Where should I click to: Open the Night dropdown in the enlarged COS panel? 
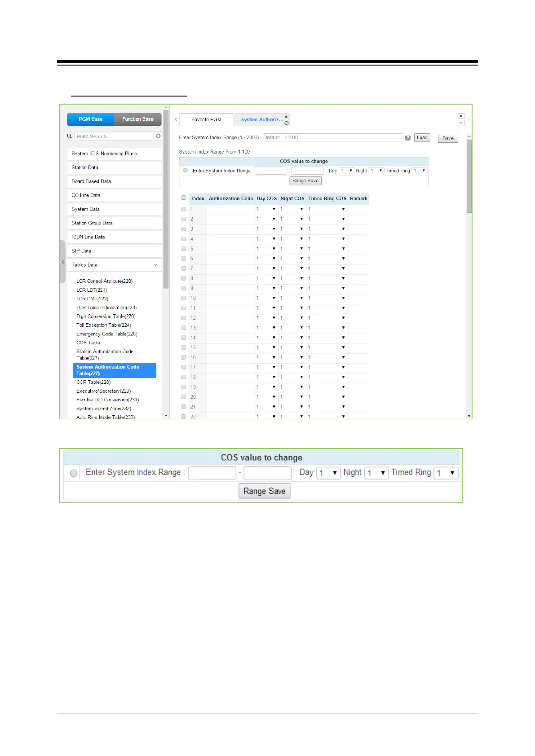coord(376,473)
